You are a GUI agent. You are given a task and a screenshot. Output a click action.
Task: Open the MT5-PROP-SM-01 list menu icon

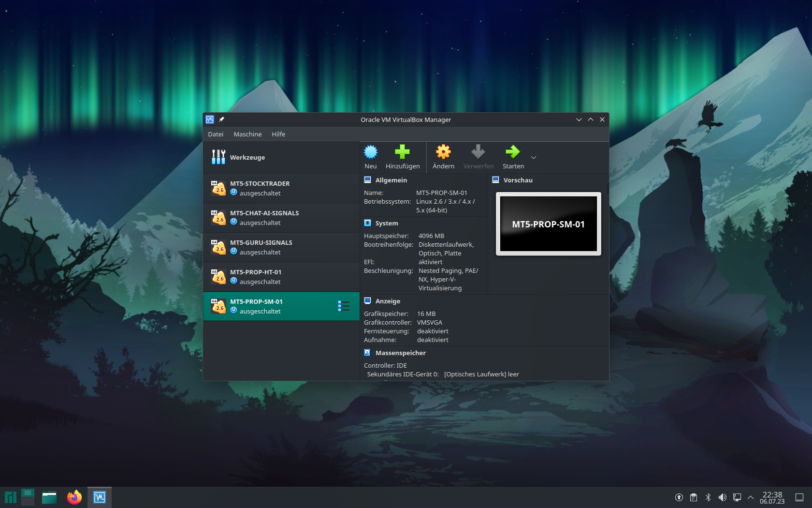344,306
